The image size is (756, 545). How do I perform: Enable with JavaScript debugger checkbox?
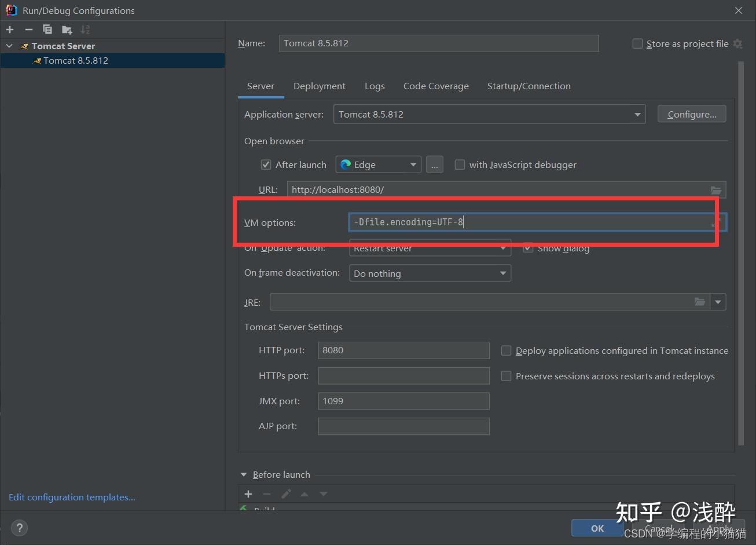[460, 164]
